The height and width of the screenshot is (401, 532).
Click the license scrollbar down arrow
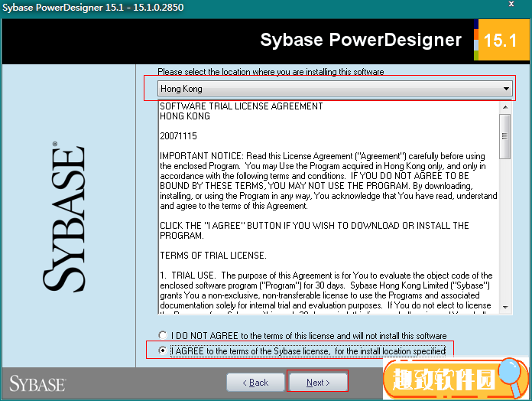point(505,308)
